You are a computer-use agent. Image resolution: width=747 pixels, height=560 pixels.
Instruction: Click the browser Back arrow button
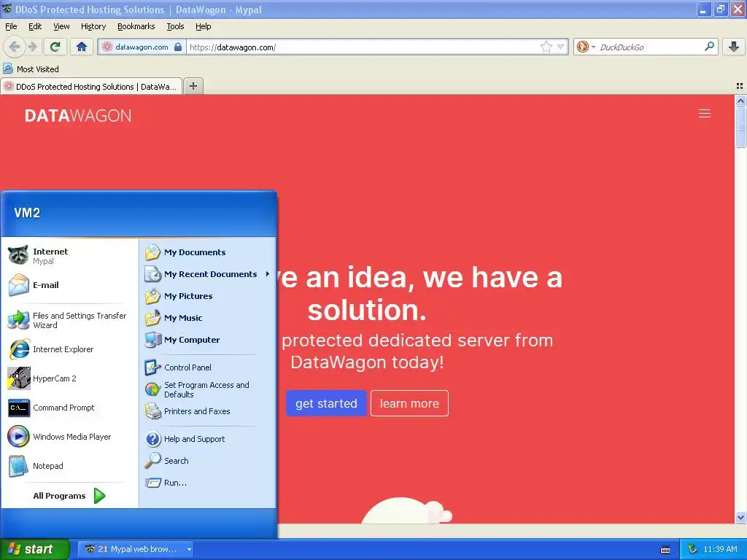tap(15, 47)
